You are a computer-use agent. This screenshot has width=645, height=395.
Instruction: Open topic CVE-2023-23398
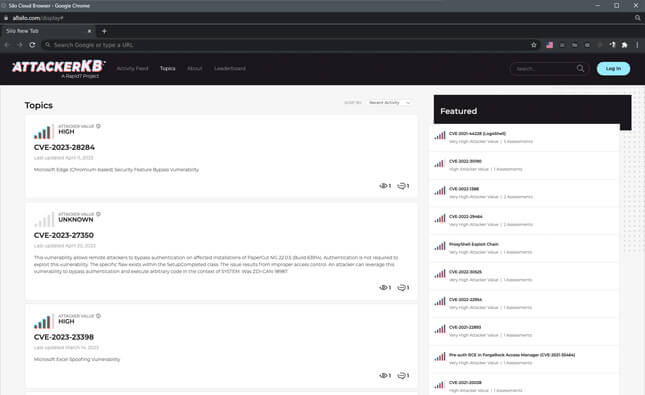[x=64, y=337]
